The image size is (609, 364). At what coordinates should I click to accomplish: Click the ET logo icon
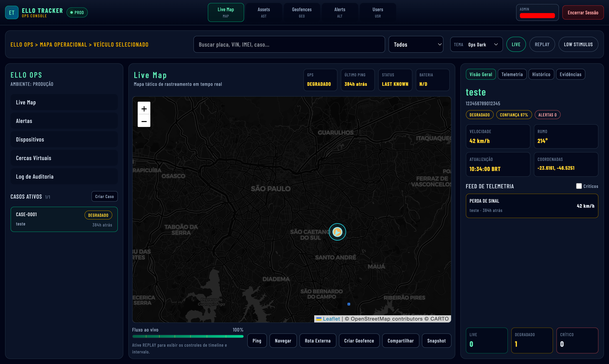coord(12,12)
